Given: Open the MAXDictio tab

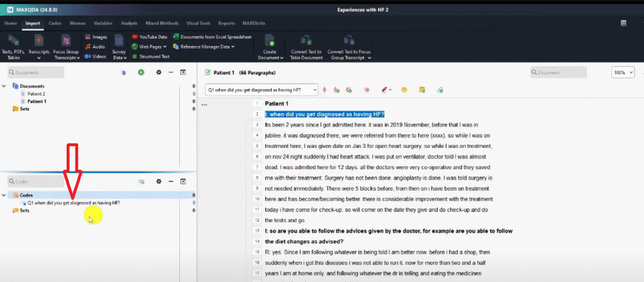Looking at the screenshot, I should [x=255, y=23].
